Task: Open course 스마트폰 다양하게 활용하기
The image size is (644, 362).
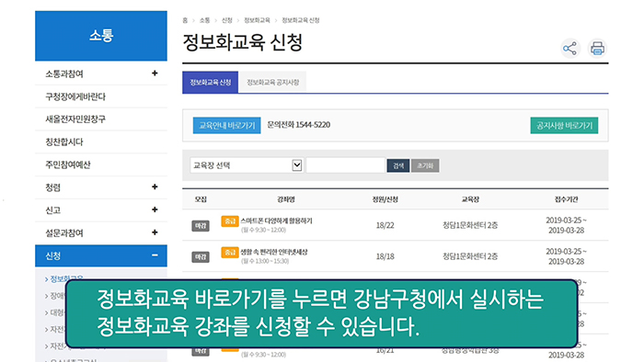Action: coord(276,221)
